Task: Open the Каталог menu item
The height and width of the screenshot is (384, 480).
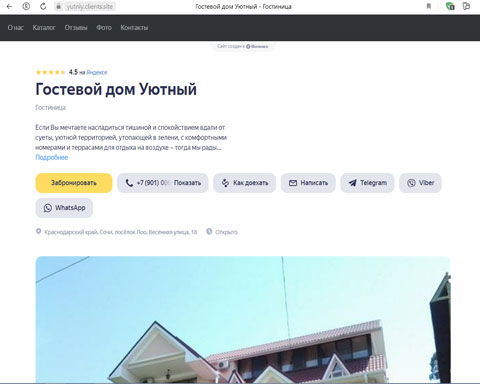Action: (x=44, y=28)
